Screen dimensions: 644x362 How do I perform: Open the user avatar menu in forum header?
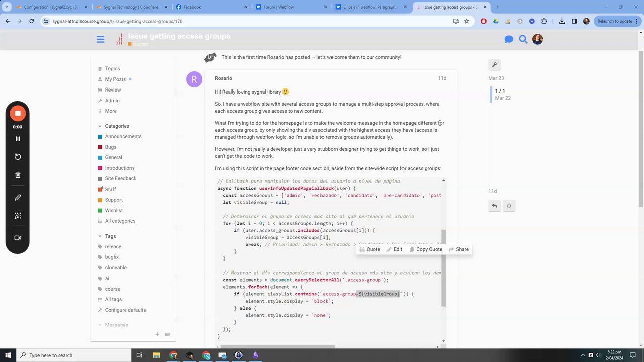pos(537,39)
